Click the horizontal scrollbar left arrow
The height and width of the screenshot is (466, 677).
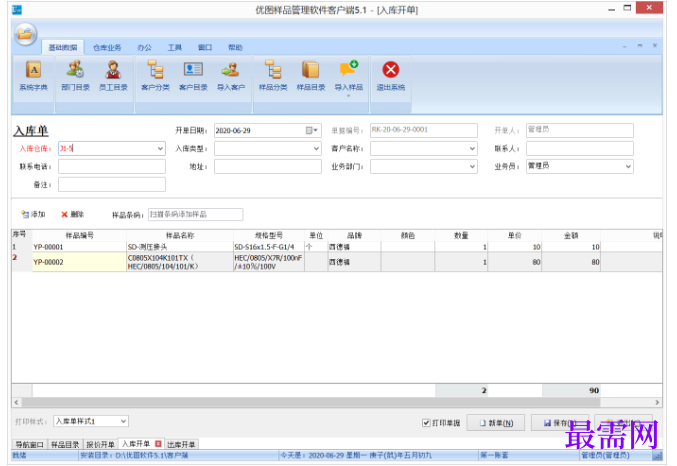(x=16, y=402)
